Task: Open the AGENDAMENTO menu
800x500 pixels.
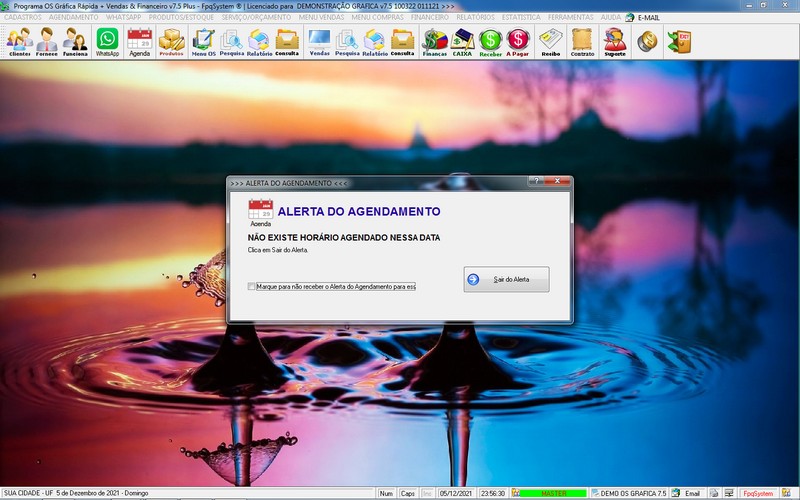Action: point(73,17)
